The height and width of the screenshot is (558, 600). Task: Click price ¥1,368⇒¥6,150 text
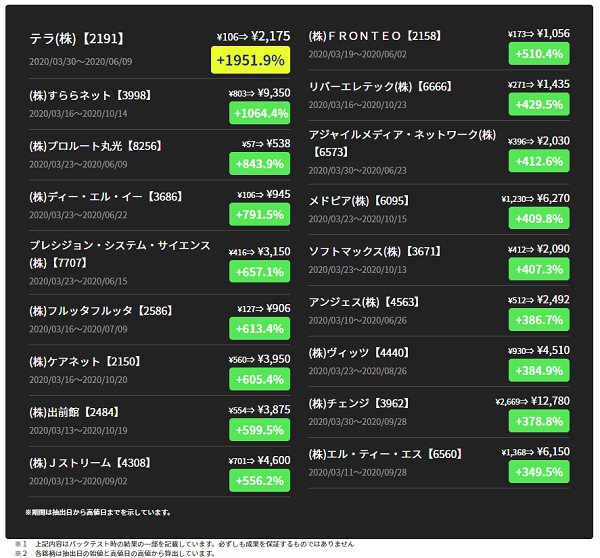point(536,452)
